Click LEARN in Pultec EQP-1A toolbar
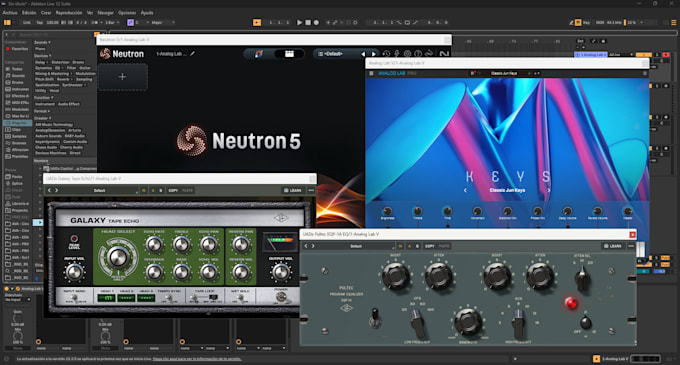 pos(613,246)
